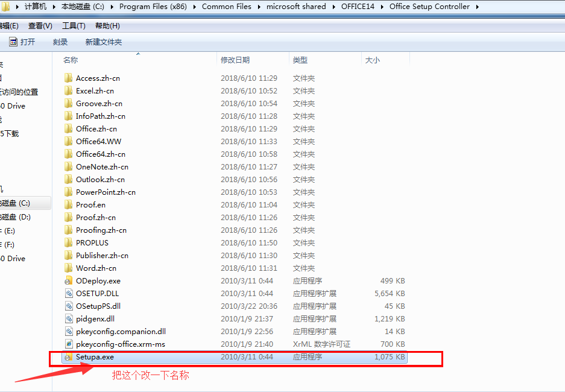Go to Common Files in address bar
565x392 pixels.
click(x=227, y=7)
